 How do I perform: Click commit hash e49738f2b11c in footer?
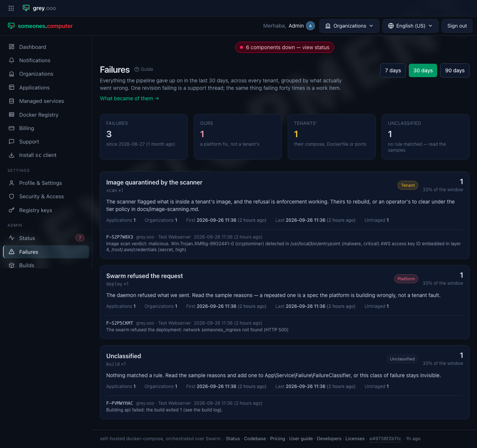point(385,439)
